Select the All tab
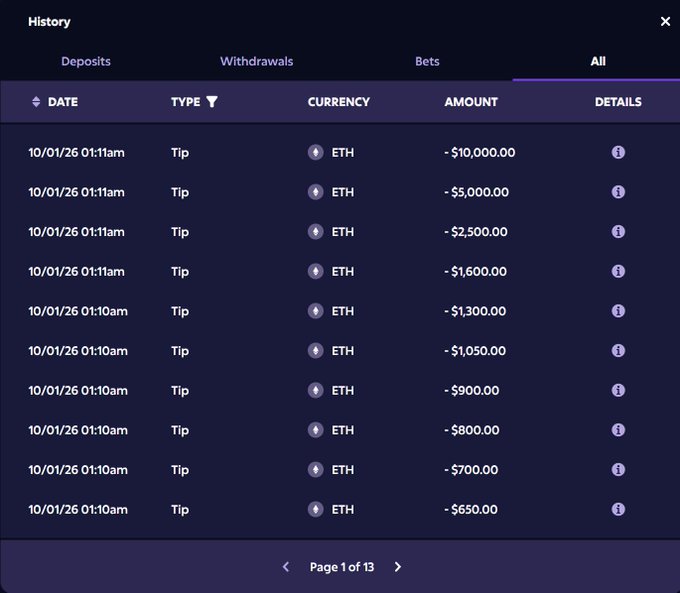The height and width of the screenshot is (593, 680). [598, 61]
